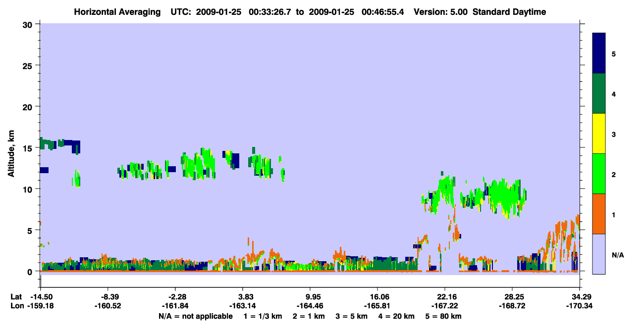Click longitude value -170.34

(580, 306)
